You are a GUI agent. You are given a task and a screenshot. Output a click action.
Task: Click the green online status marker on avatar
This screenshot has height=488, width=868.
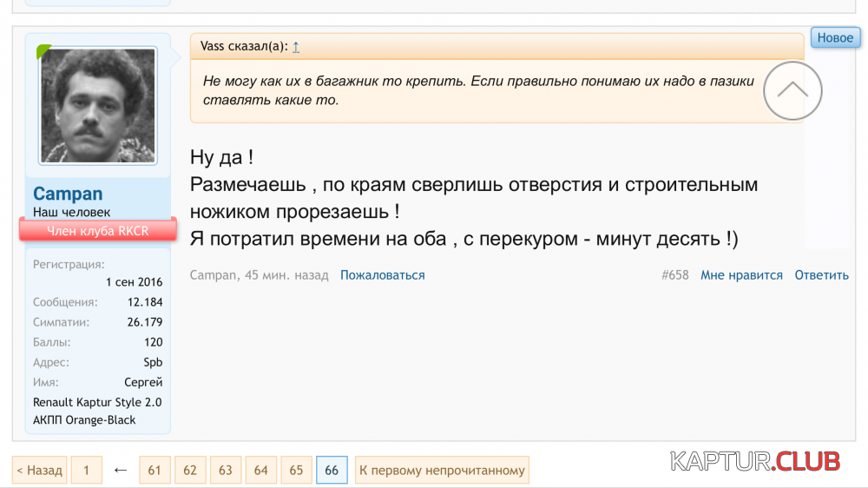[43, 52]
